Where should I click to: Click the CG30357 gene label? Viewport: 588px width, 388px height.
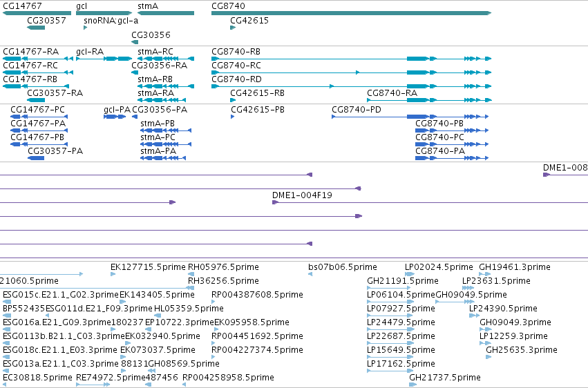46,20
